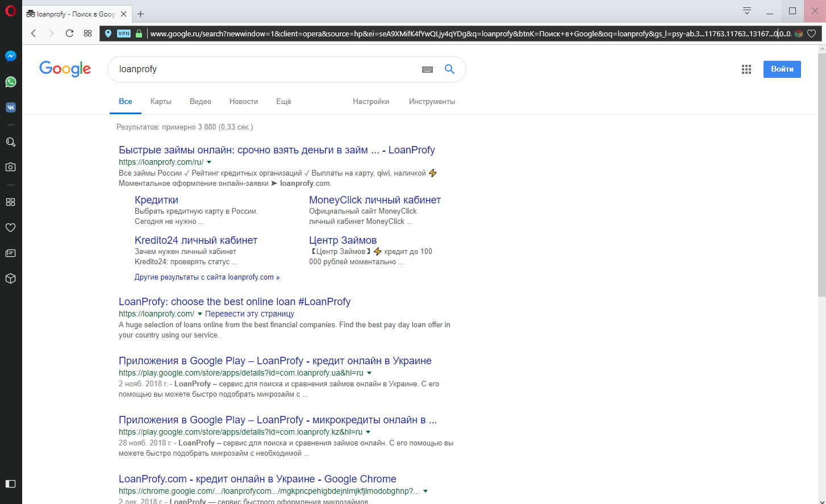Viewport: 826px width, 504px height.
Task: Toggle the VPN badge in address bar
Action: tap(124, 34)
